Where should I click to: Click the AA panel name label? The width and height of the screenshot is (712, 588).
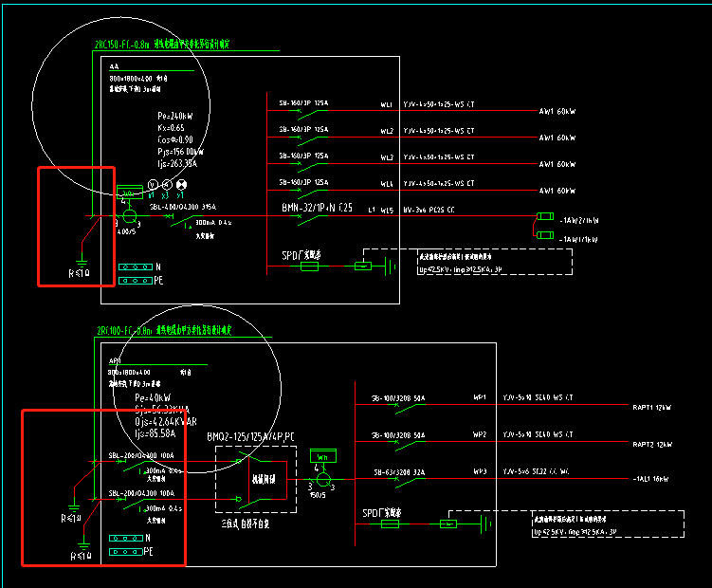click(x=114, y=66)
